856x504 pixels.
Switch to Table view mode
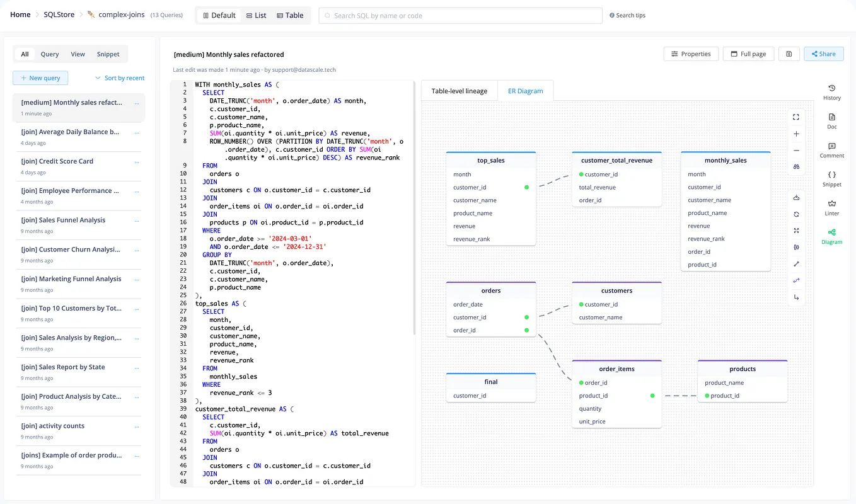(x=290, y=15)
